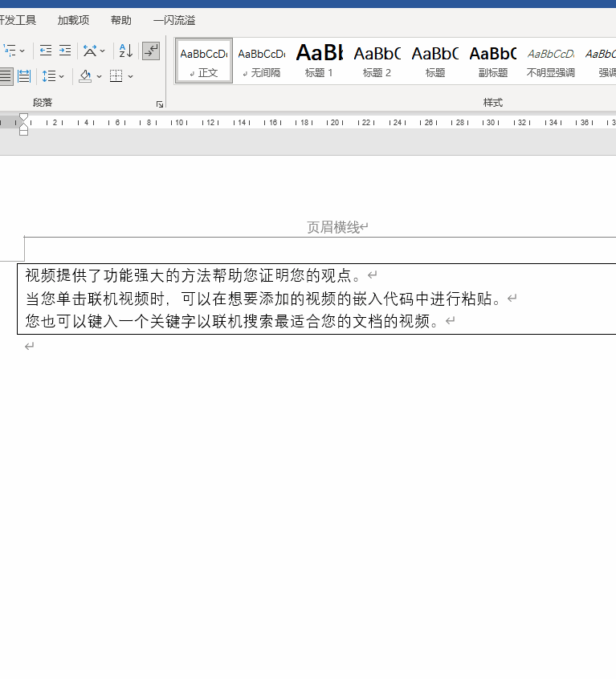
Task: Click the empty paragraph mark below the bordered text
Action: (x=30, y=346)
